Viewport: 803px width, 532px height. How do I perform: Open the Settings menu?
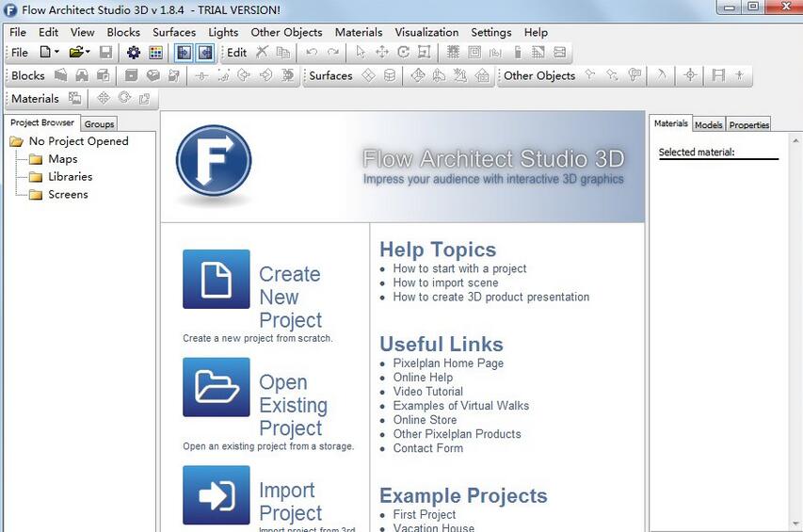(x=491, y=32)
